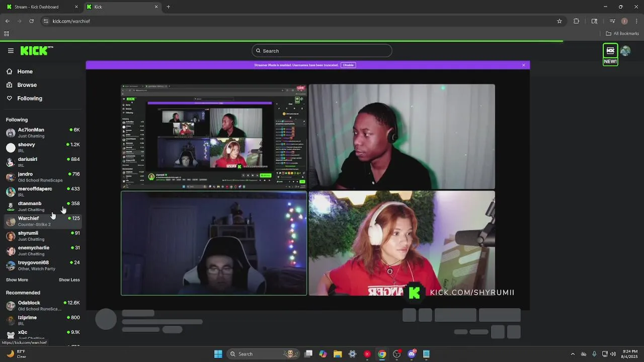Open media controls in Chrome toolbar
The width and height of the screenshot is (644, 362).
pyautogui.click(x=612, y=21)
